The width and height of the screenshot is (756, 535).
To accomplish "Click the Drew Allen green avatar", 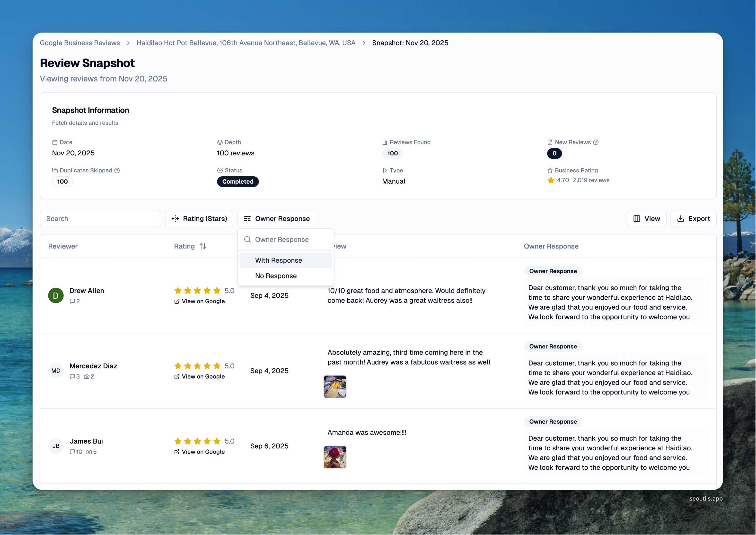I will pos(56,295).
